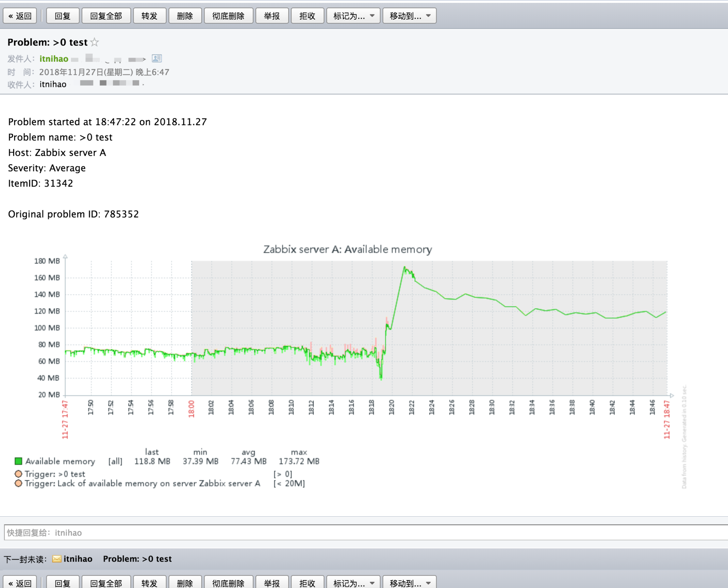Open sender contact card icon
The width and height of the screenshot is (728, 588).
pos(157,58)
